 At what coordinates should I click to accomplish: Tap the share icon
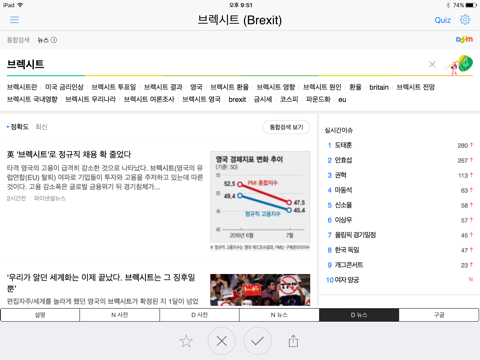(x=293, y=341)
